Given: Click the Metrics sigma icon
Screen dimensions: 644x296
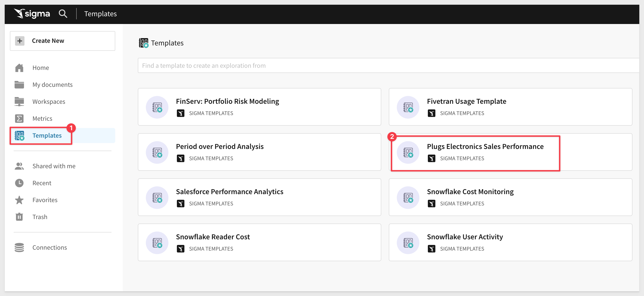Looking at the screenshot, I should (x=19, y=119).
